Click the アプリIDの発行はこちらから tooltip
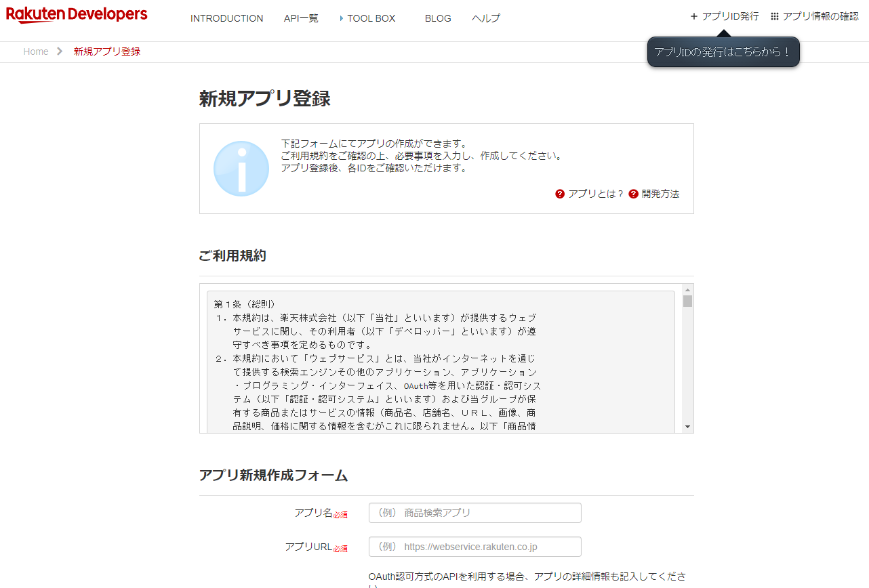This screenshot has width=869, height=588. point(723,52)
